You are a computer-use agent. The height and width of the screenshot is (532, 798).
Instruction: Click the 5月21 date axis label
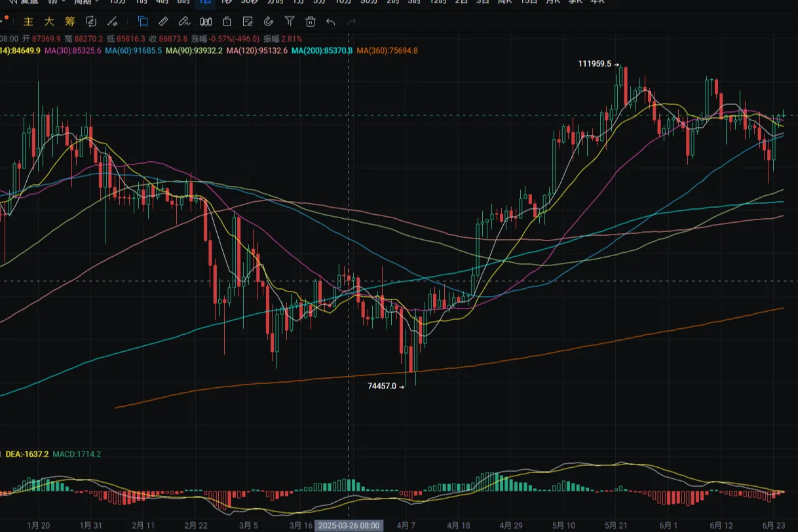pos(616,525)
